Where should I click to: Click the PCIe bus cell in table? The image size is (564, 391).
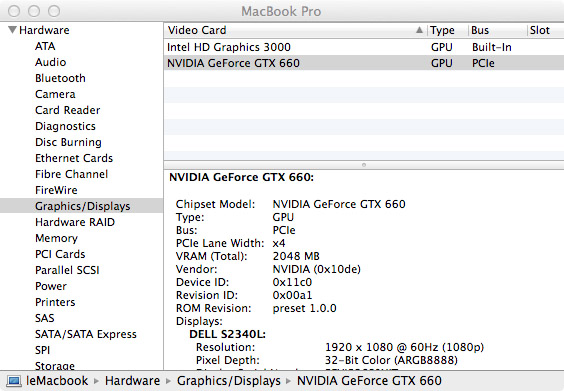click(483, 63)
